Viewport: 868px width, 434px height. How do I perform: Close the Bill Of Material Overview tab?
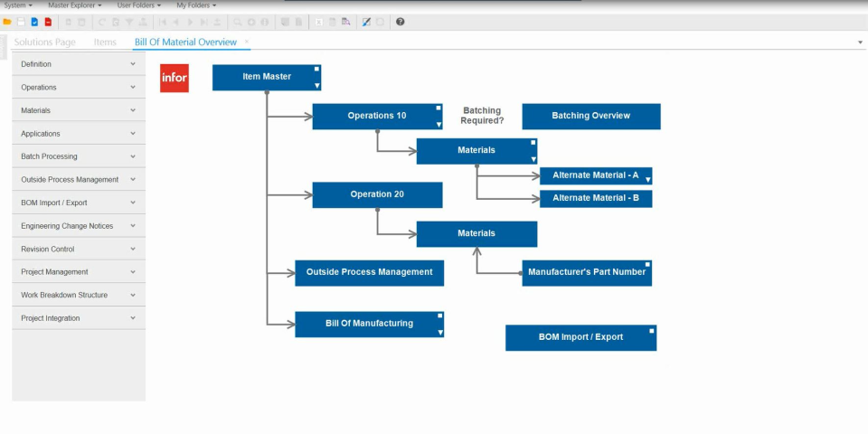point(247,42)
